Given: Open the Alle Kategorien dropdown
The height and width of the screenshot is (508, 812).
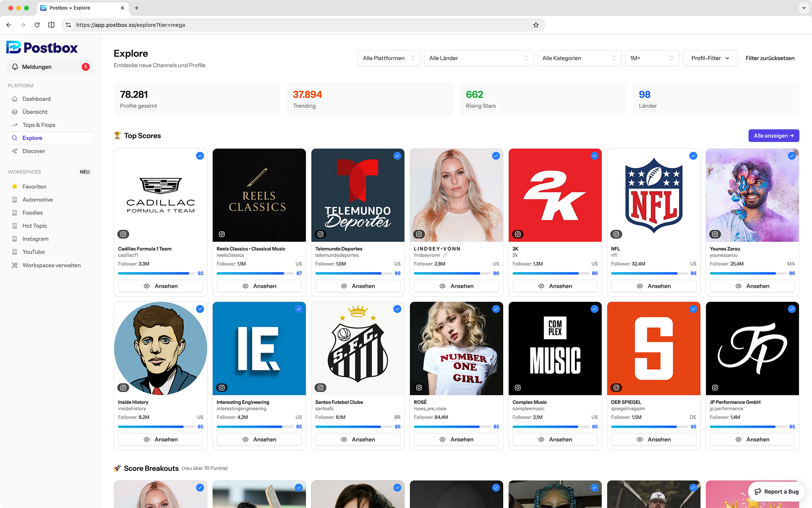Looking at the screenshot, I should click(x=579, y=58).
